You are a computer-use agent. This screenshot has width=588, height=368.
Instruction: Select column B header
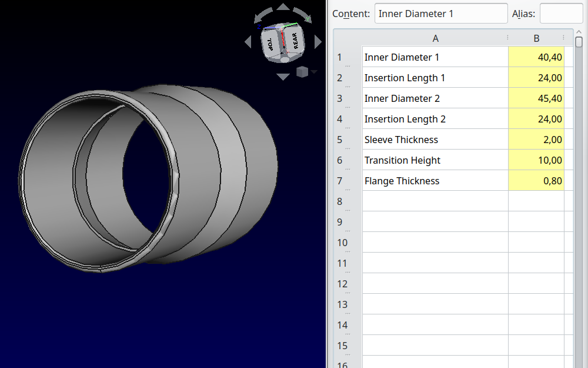[x=536, y=38]
